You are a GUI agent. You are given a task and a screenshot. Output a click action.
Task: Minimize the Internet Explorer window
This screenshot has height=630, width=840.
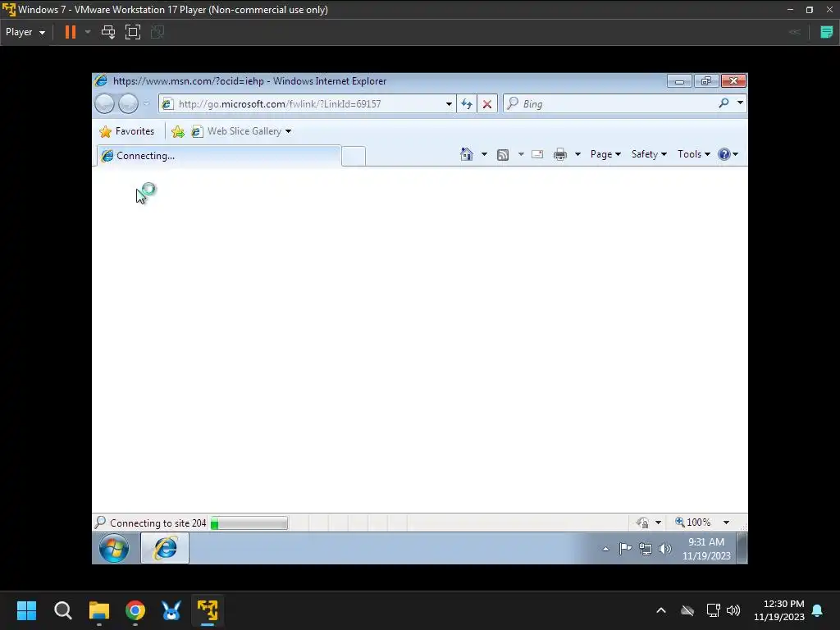click(679, 81)
